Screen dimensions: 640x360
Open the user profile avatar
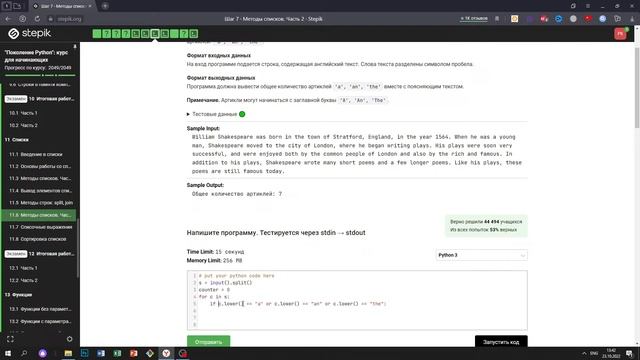pyautogui.click(x=620, y=33)
